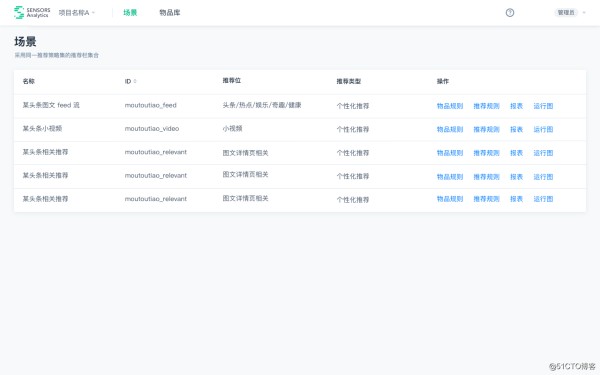Click the moutoutiao_feed ID cell
This screenshot has height=375, width=600.
point(151,105)
